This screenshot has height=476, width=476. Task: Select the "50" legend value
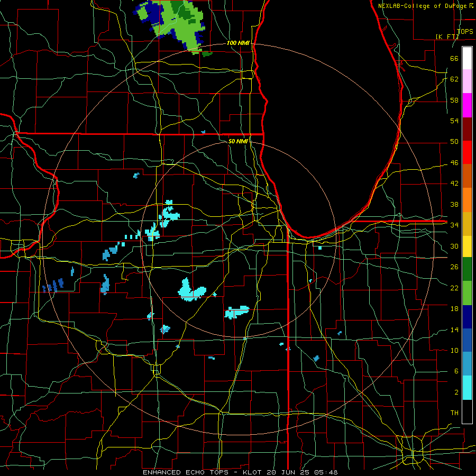454,141
